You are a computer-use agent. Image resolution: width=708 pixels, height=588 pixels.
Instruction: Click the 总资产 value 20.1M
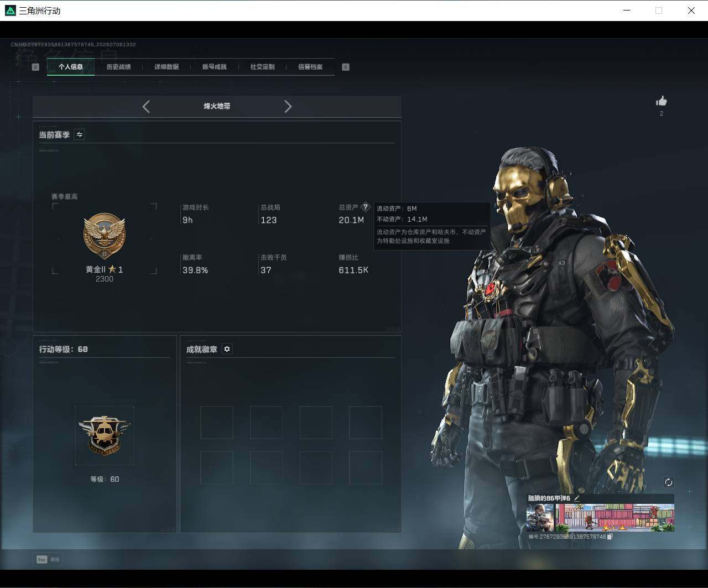pyautogui.click(x=351, y=220)
